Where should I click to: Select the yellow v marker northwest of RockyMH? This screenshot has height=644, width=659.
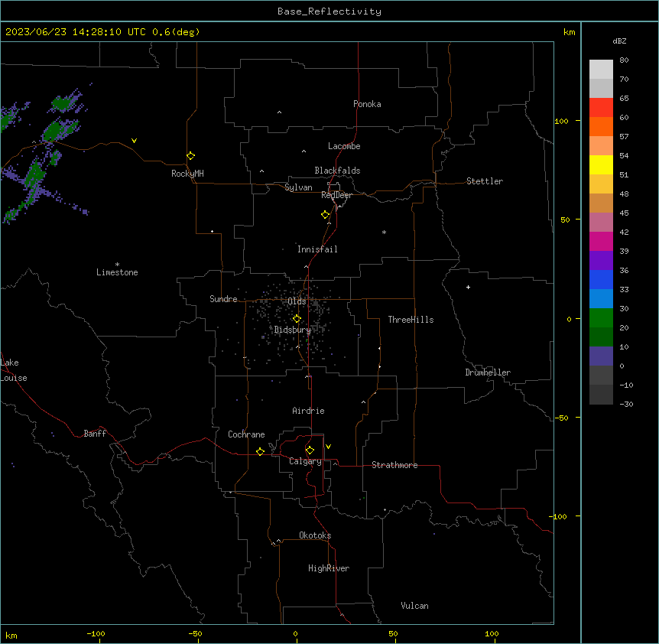tap(134, 141)
